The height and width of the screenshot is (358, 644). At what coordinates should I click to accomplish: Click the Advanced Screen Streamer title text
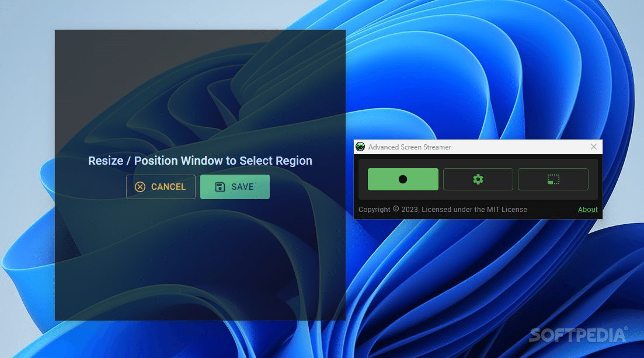click(x=408, y=147)
